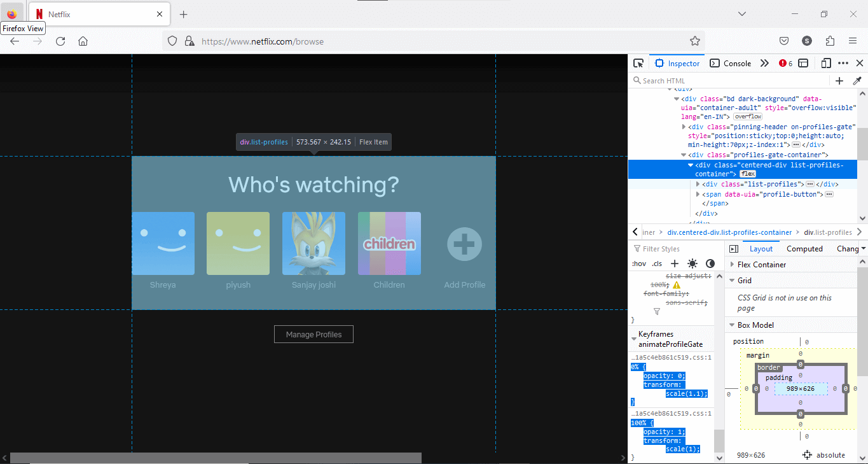This screenshot has width=868, height=464.
Task: Reload the Netflix page
Action: click(60, 41)
